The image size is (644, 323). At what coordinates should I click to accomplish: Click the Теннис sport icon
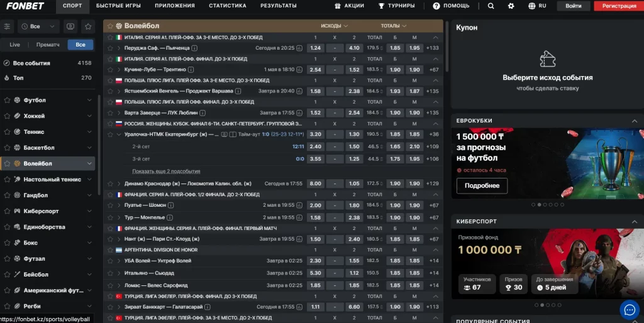point(17,132)
